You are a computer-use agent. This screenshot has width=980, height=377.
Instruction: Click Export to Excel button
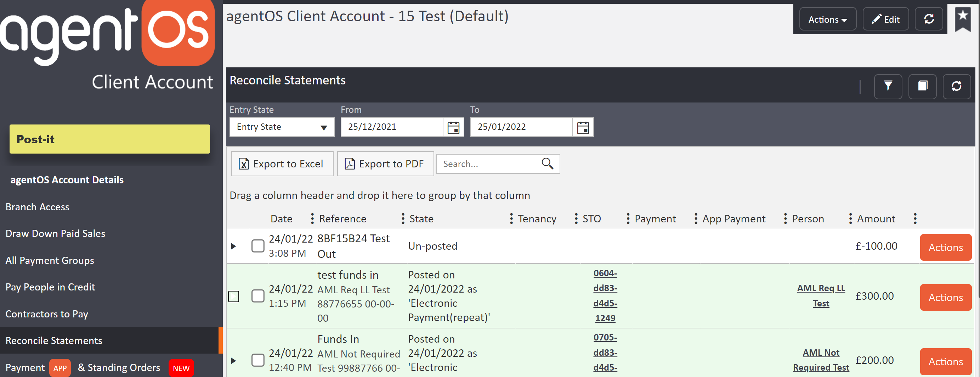(282, 164)
